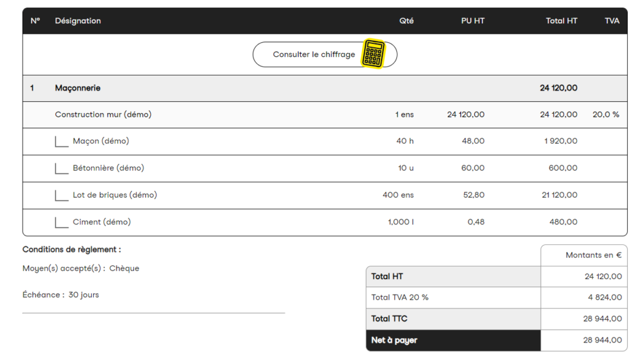
Task: Click the sub-item bracket icon beside Bétonnière (démo)
Action: coord(62,169)
